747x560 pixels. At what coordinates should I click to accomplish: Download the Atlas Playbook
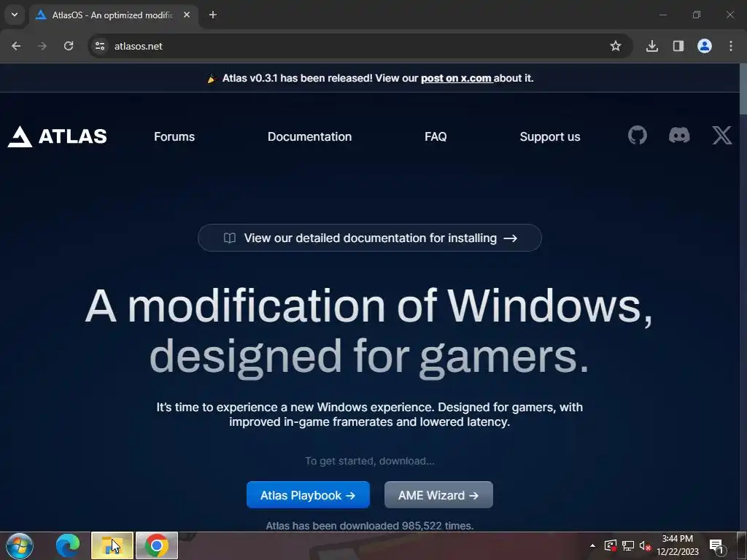pyautogui.click(x=308, y=495)
